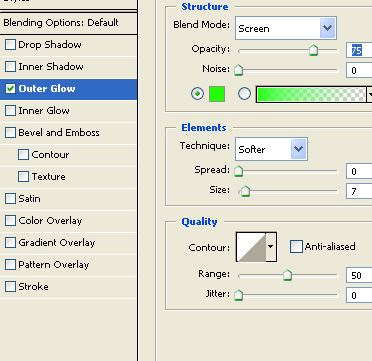The width and height of the screenshot is (372, 361).
Task: Tick the Gradient Overlay checkbox
Action: (10, 243)
